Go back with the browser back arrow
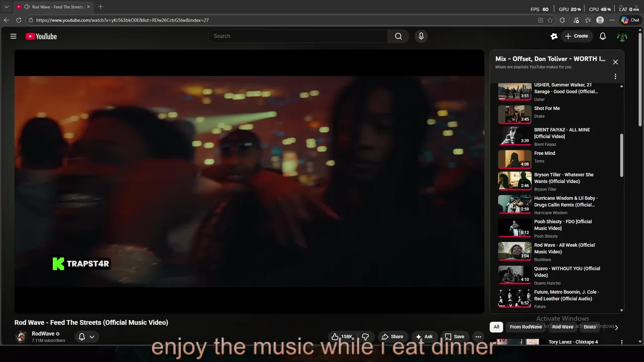The width and height of the screenshot is (644, 362). pyautogui.click(x=7, y=20)
